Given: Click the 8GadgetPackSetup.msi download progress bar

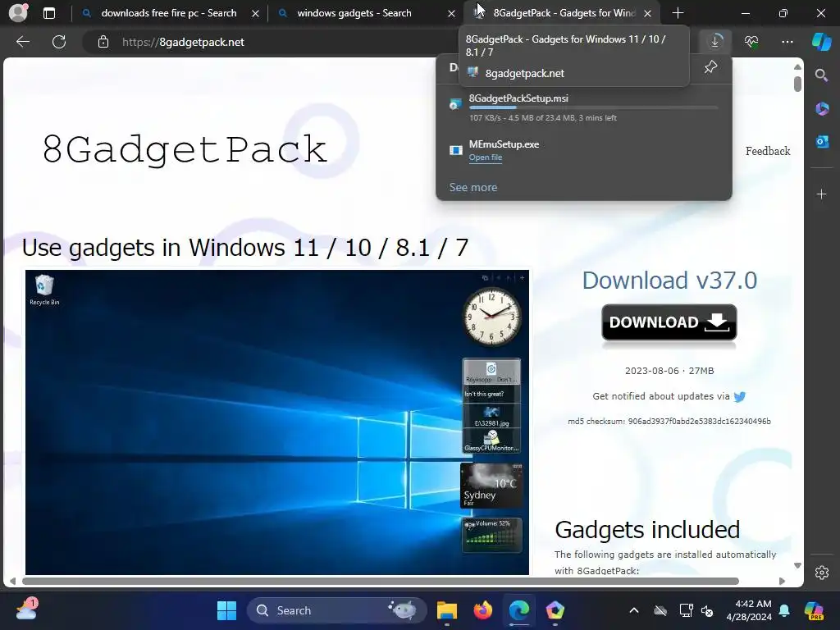Looking at the screenshot, I should (593, 107).
